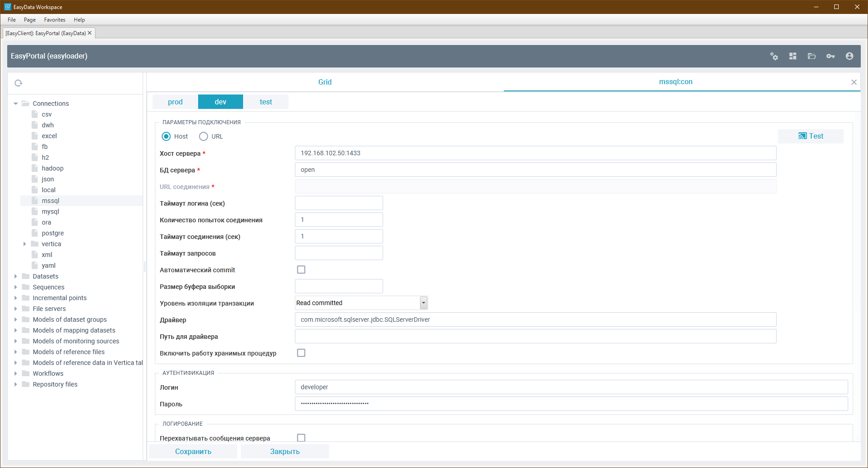Viewport: 868px width, 468px height.
Task: Expand the Datasets tree node
Action: point(16,276)
